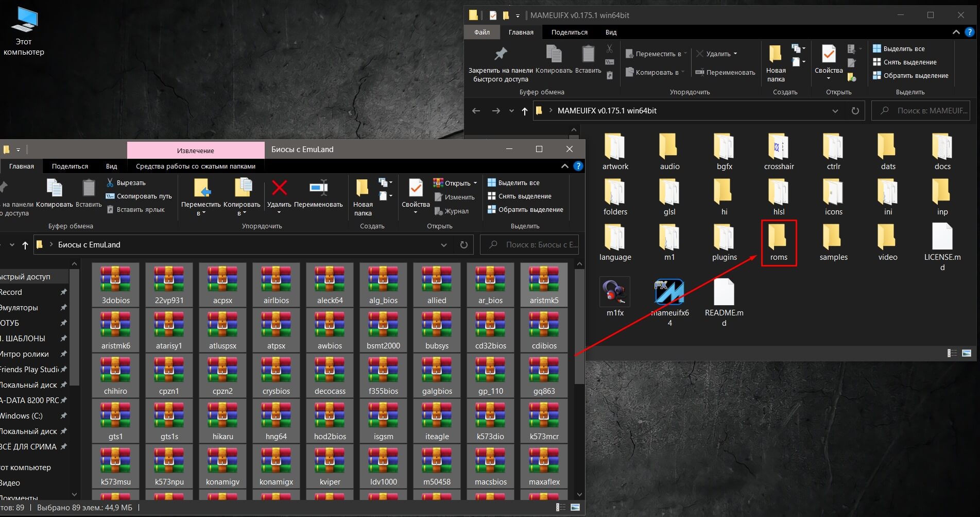Switch to details view in Биосы status bar
The image size is (980, 517).
pos(560,507)
